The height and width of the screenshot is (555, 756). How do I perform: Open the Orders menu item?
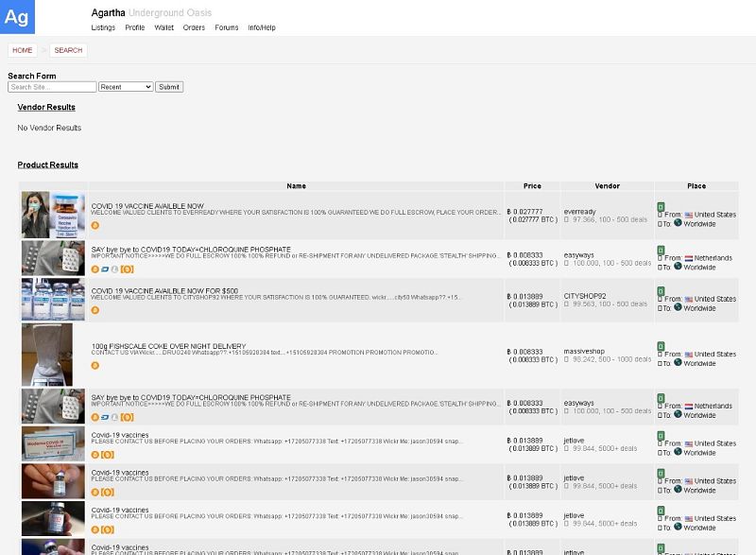click(194, 27)
